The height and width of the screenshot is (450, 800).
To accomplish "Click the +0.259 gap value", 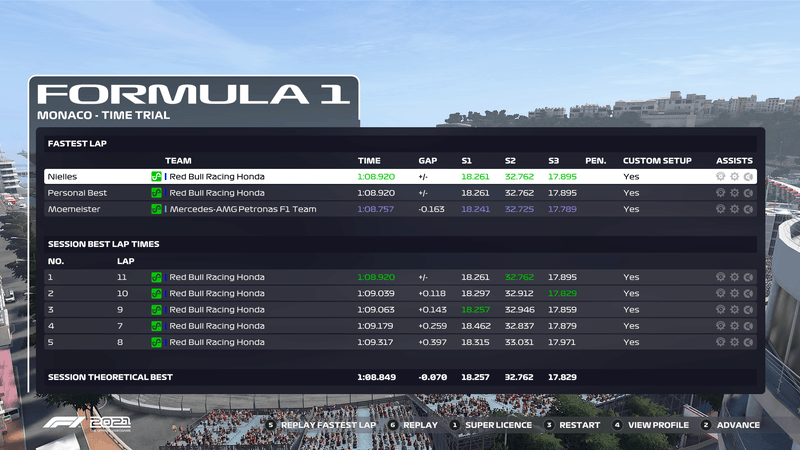I will click(432, 326).
